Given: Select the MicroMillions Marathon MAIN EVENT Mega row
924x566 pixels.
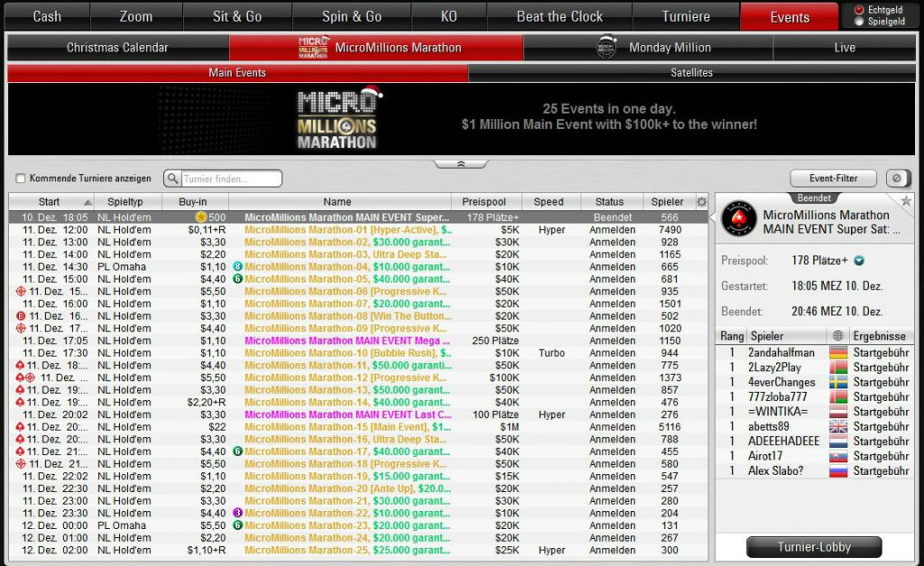Looking at the screenshot, I should tap(358, 341).
